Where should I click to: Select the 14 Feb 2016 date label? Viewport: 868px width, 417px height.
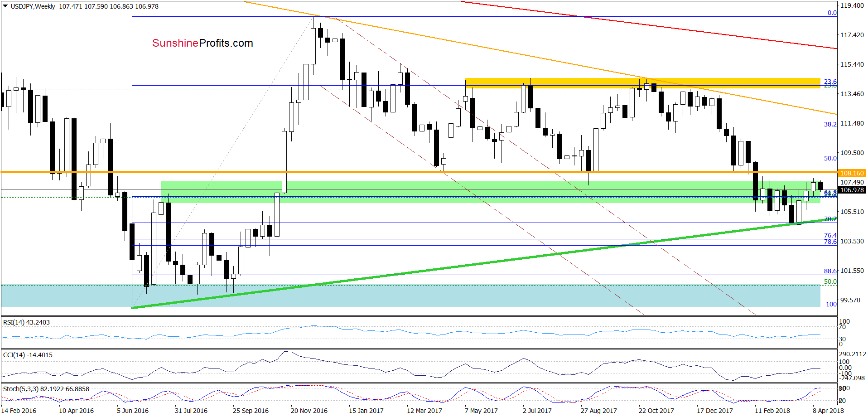click(x=19, y=411)
